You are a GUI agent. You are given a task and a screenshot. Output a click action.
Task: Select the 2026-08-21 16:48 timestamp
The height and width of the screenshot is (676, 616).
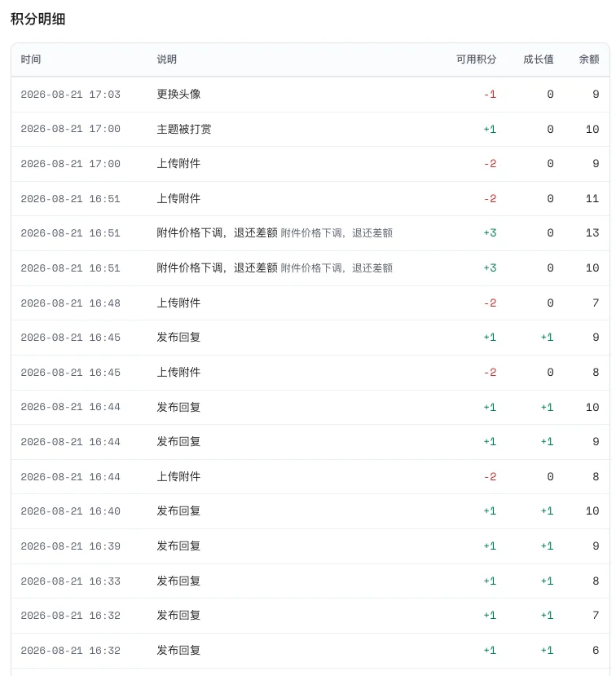71,303
